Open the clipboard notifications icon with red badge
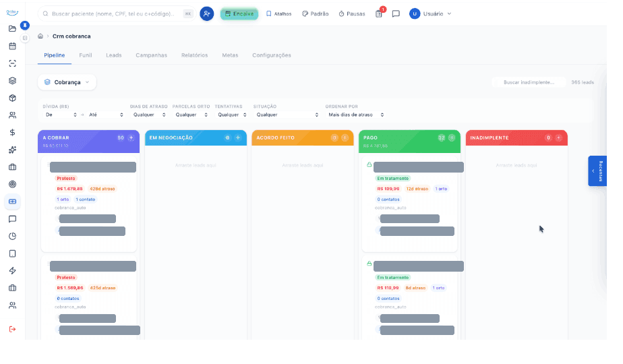The image size is (623, 364). (x=379, y=13)
